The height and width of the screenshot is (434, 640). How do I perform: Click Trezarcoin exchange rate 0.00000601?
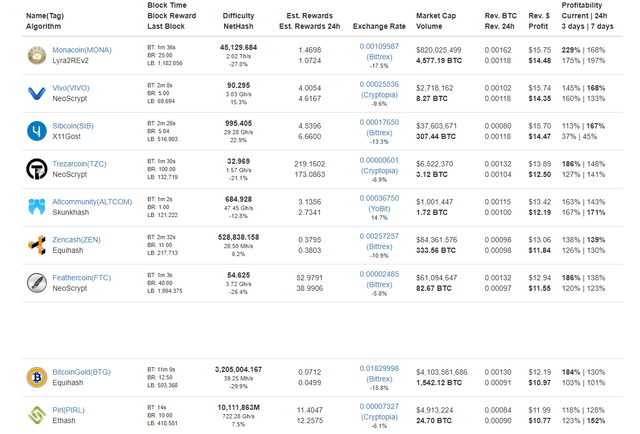coord(379,160)
